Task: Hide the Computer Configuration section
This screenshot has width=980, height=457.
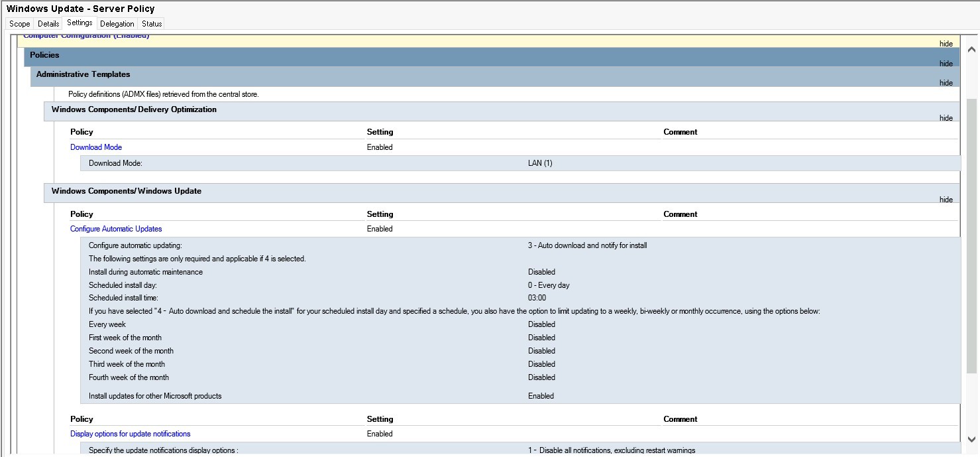Action: pos(946,44)
